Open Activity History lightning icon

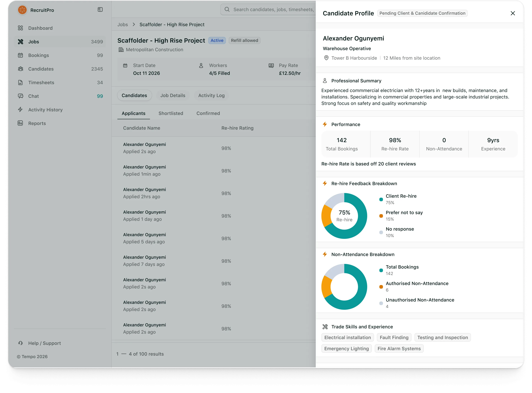point(20,110)
